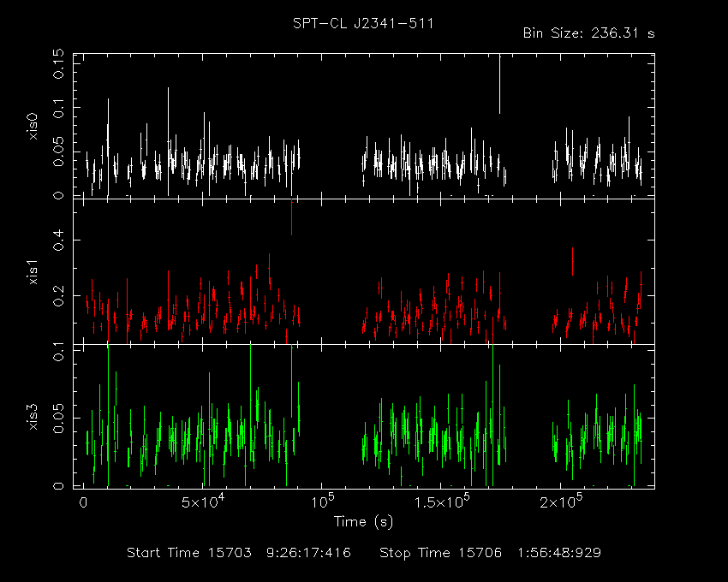This screenshot has height=582, width=728.
Task: Click the xis0 panel axis label
Action: click(33, 127)
